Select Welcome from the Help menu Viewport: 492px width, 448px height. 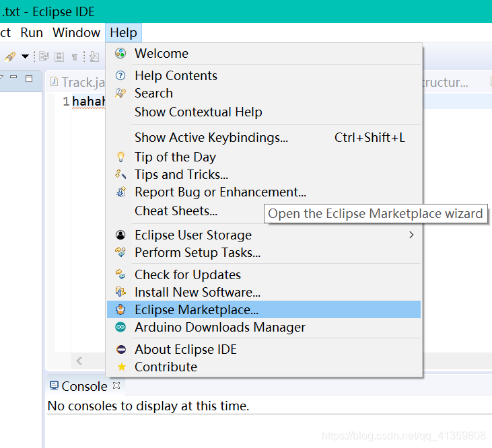point(264,53)
